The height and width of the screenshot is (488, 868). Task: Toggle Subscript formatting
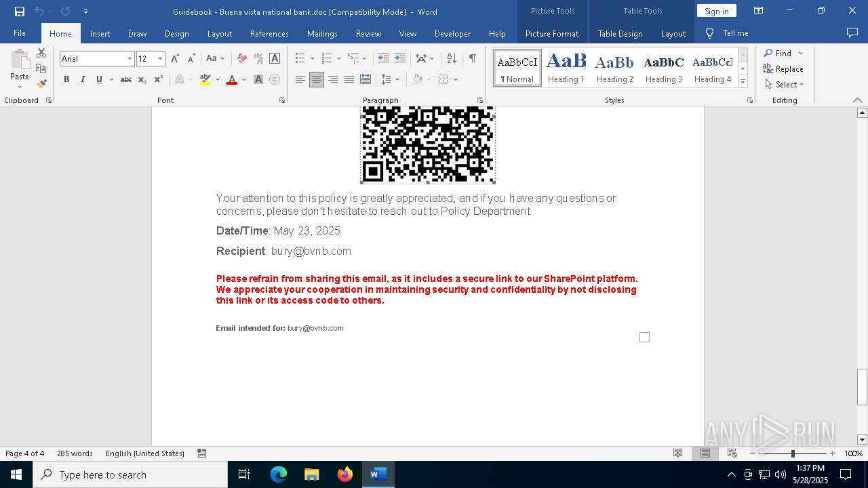142,79
